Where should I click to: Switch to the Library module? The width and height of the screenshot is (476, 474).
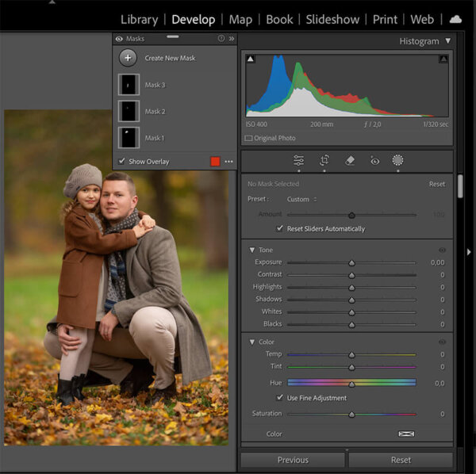click(141, 19)
